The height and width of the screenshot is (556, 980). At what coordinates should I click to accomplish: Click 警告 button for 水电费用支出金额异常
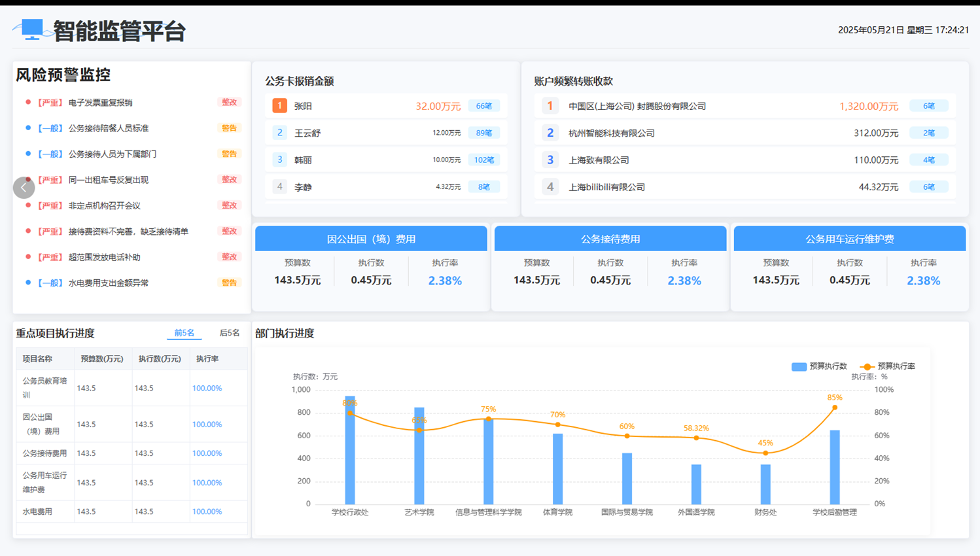tap(229, 283)
